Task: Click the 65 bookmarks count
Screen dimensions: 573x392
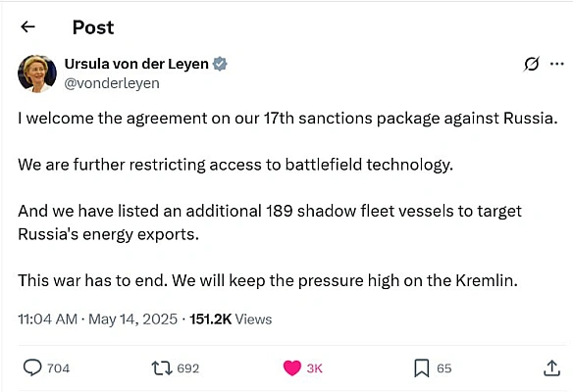Action: (444, 368)
